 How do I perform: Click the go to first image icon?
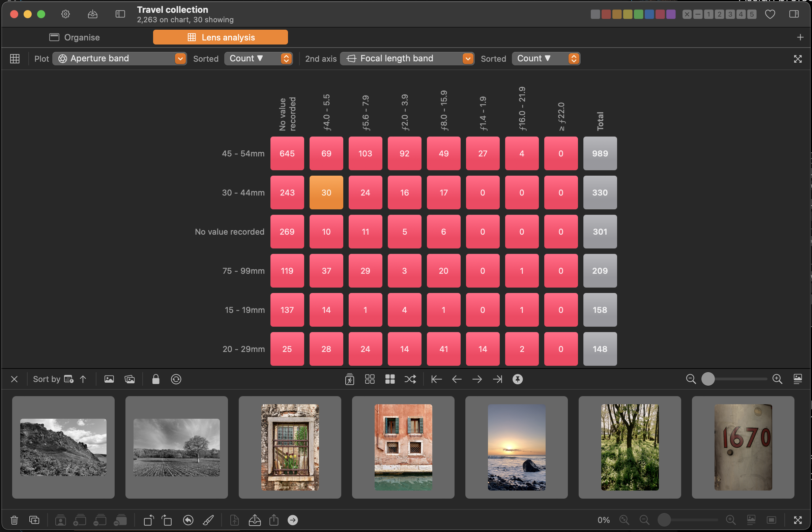[x=436, y=379]
